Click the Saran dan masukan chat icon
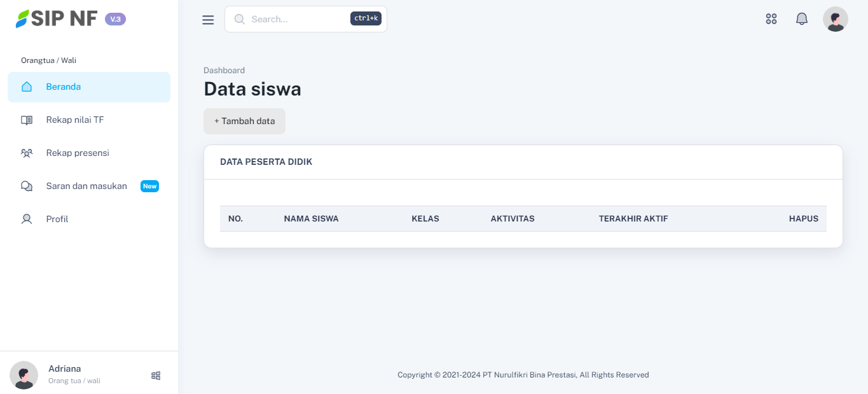868x394 pixels. point(27,186)
